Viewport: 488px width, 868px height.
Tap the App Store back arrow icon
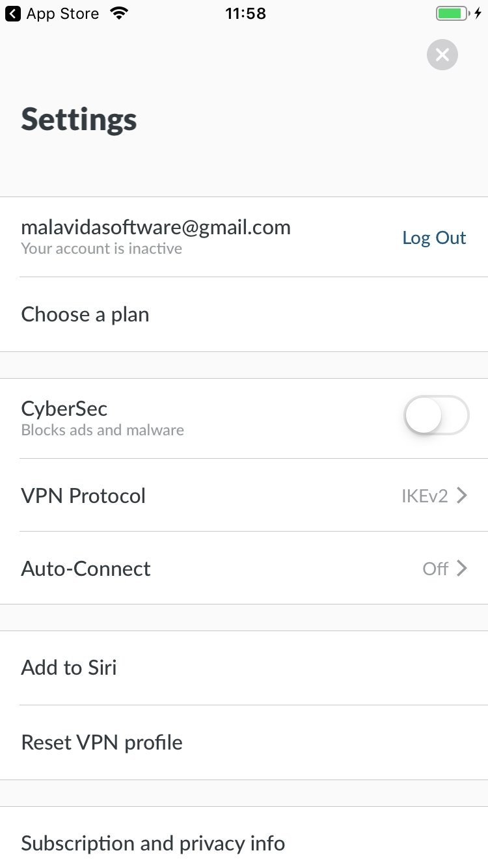click(12, 13)
